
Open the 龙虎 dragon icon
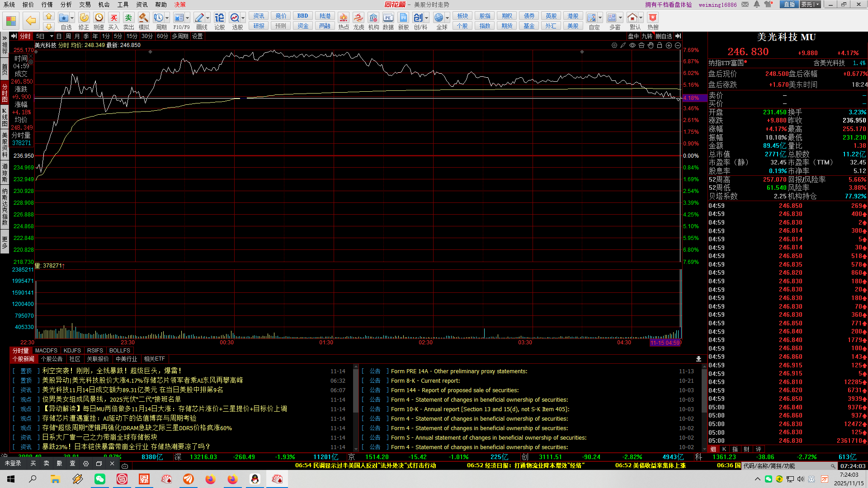tap(359, 18)
